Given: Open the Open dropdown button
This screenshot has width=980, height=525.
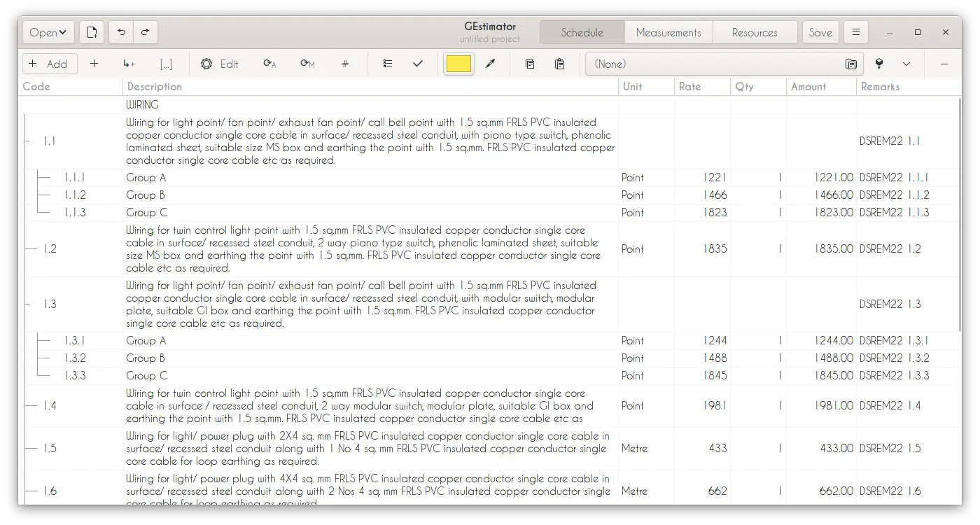Looking at the screenshot, I should 48,32.
